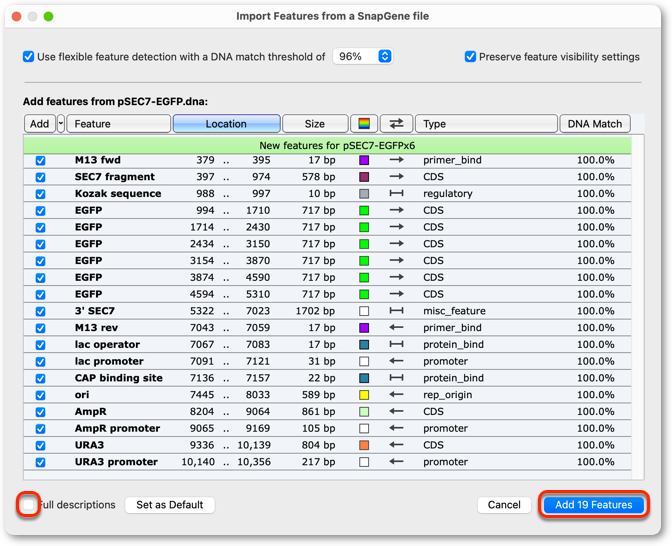Select the lac promoter feature name
The height and width of the screenshot is (546, 672).
[109, 361]
